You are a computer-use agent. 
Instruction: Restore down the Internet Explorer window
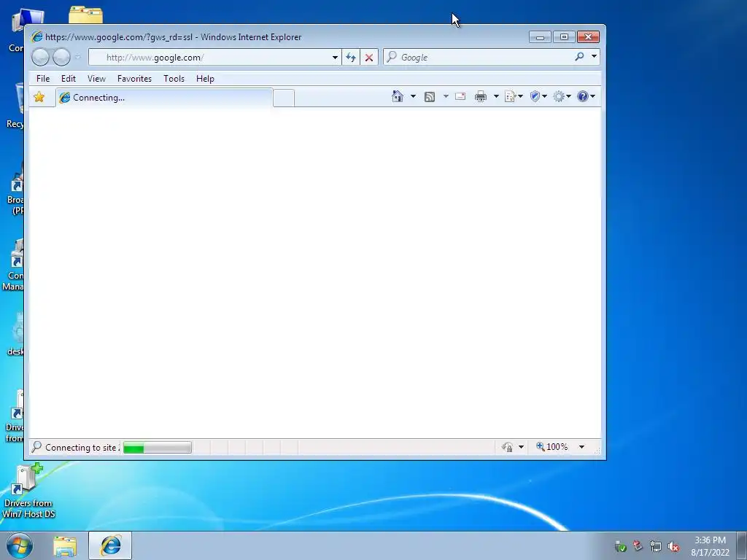point(564,37)
